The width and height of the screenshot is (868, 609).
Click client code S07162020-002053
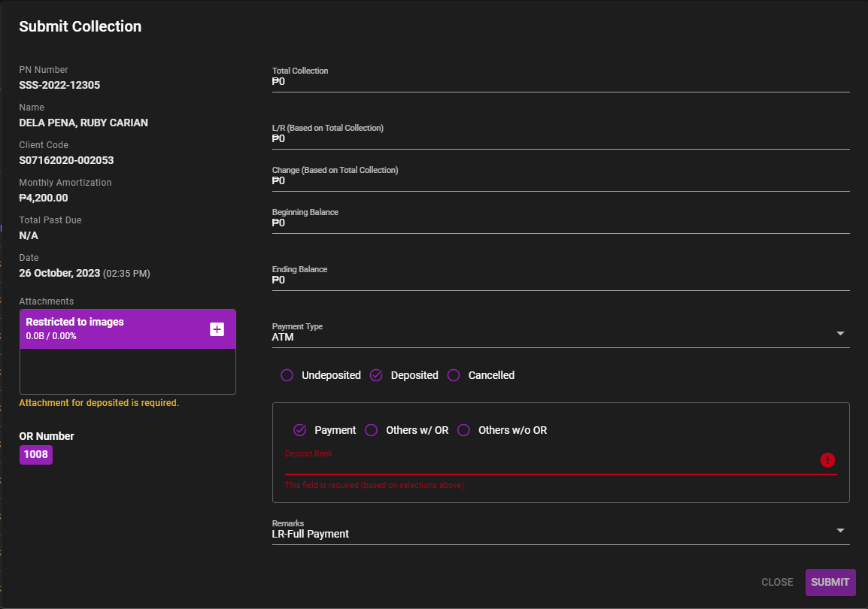tap(66, 160)
